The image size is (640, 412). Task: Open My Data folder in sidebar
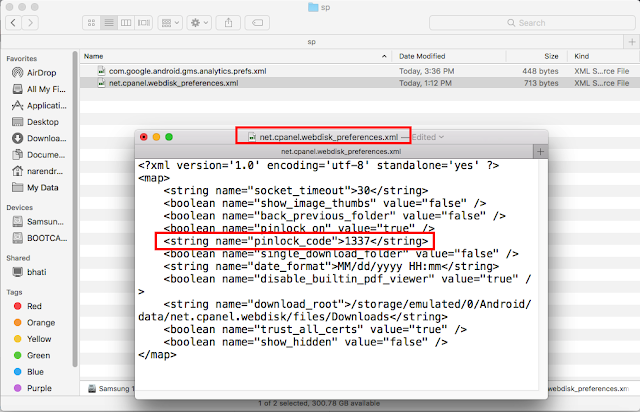click(36, 187)
